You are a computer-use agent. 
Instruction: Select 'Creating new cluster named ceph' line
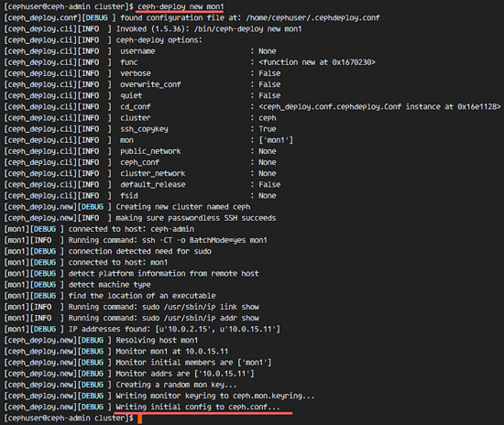[x=183, y=207]
